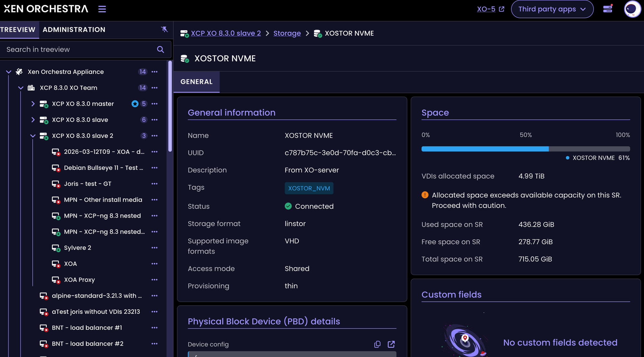Open more actions for XOA Proxy
Viewport: 644px width, 357px height.
[x=155, y=280]
